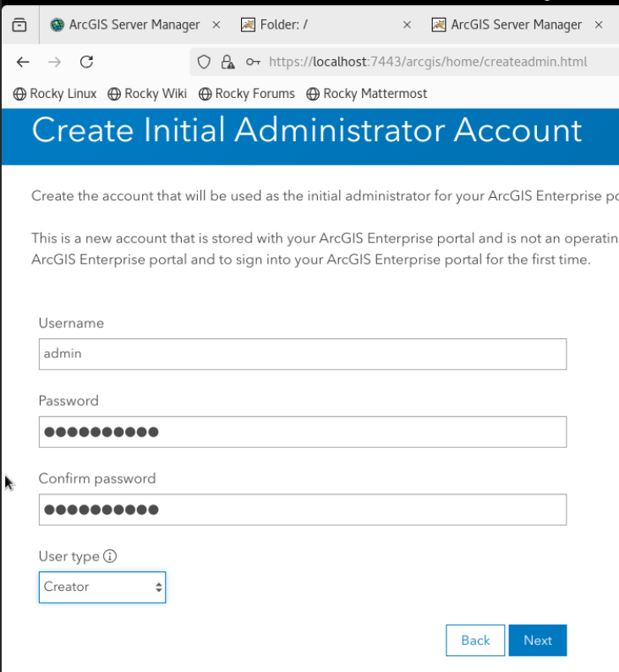Open the Rocky Wiki bookmark

(147, 94)
